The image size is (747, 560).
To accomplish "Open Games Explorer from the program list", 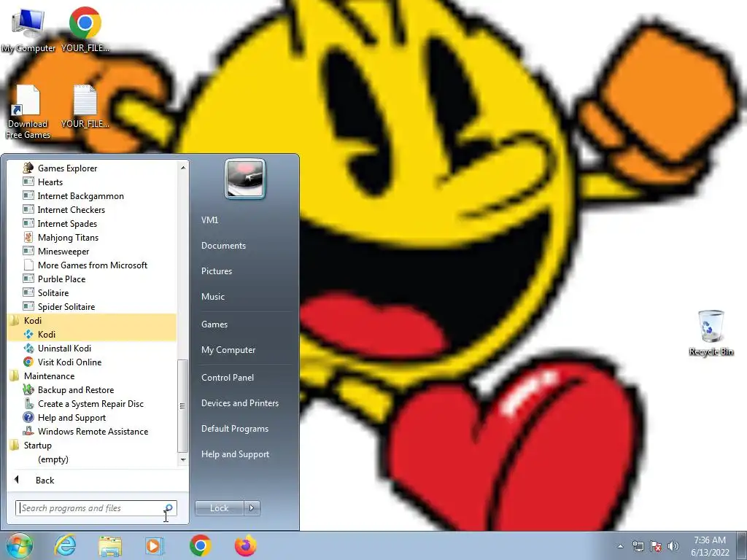I will [x=67, y=168].
